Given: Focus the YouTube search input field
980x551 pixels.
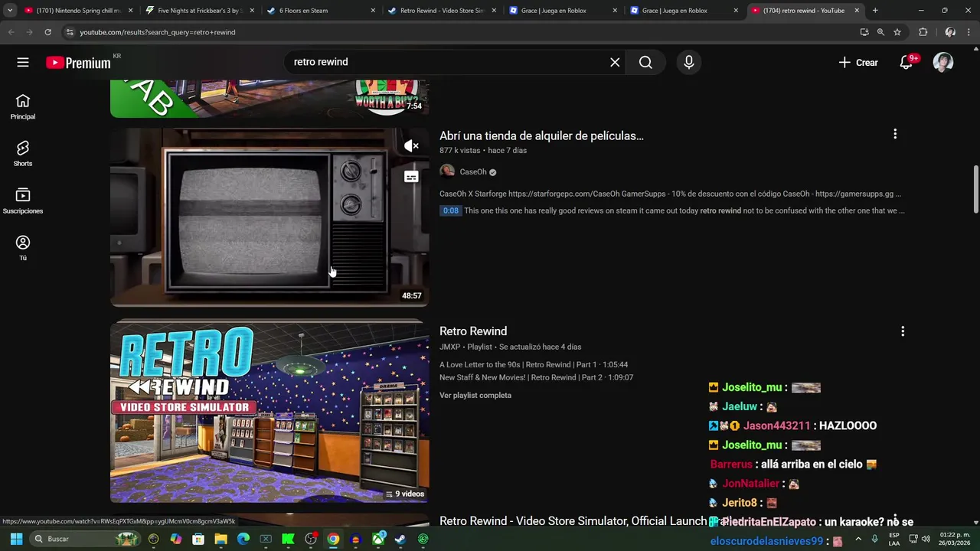Looking at the screenshot, I should tap(448, 62).
